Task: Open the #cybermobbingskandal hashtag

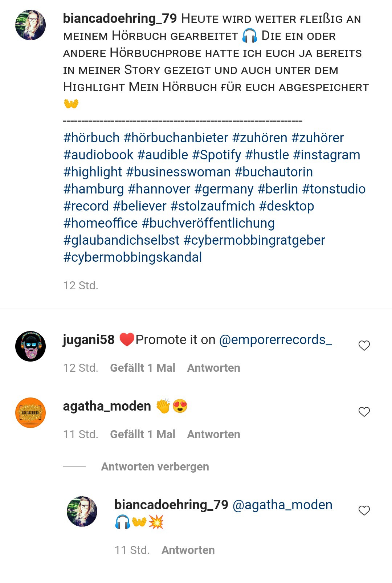Action: pyautogui.click(x=132, y=257)
